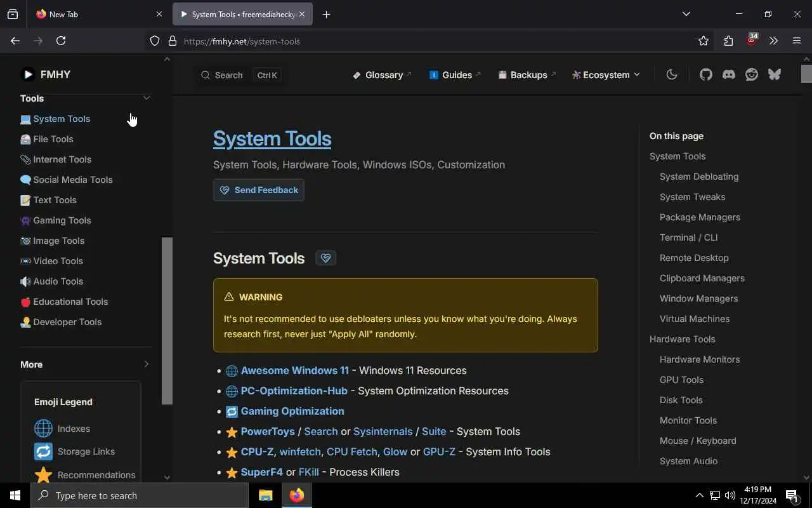Open the network tray icon
The width and height of the screenshot is (812, 508).
point(715,495)
